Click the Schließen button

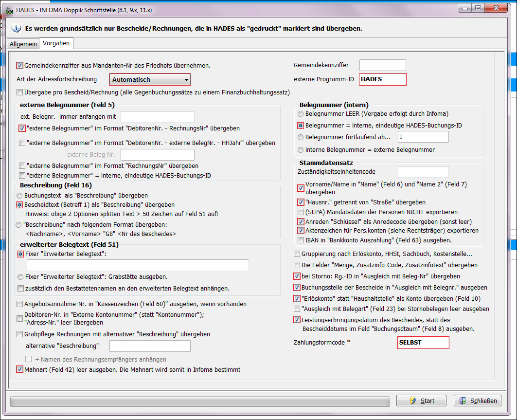coord(478,401)
